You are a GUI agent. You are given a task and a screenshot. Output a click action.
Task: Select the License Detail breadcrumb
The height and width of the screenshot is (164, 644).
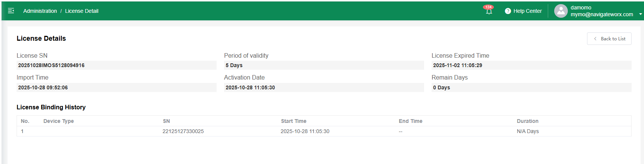pos(81,11)
